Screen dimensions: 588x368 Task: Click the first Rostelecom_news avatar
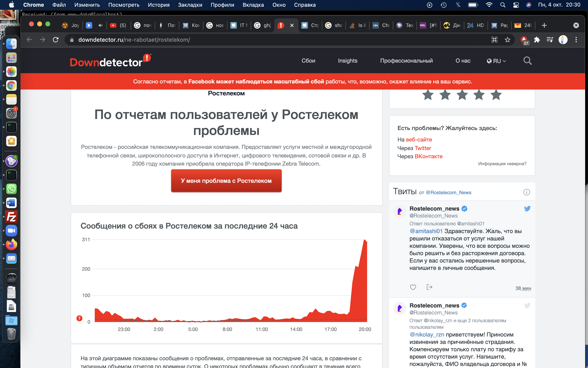(x=399, y=212)
